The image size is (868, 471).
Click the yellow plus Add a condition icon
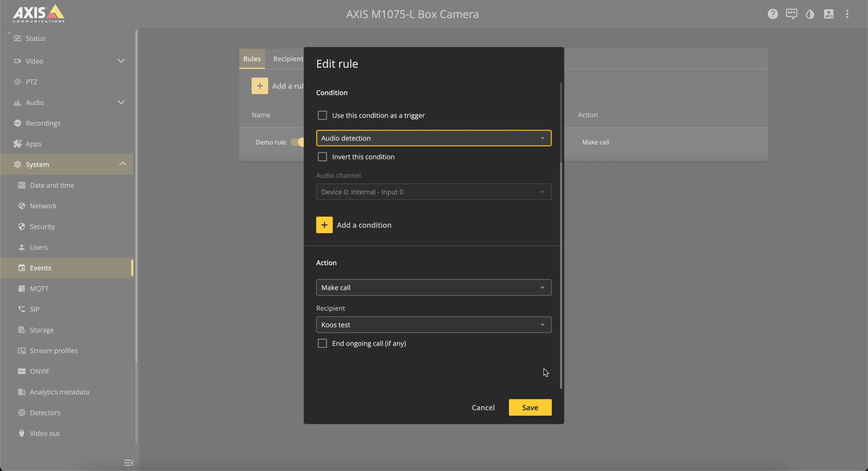point(324,225)
